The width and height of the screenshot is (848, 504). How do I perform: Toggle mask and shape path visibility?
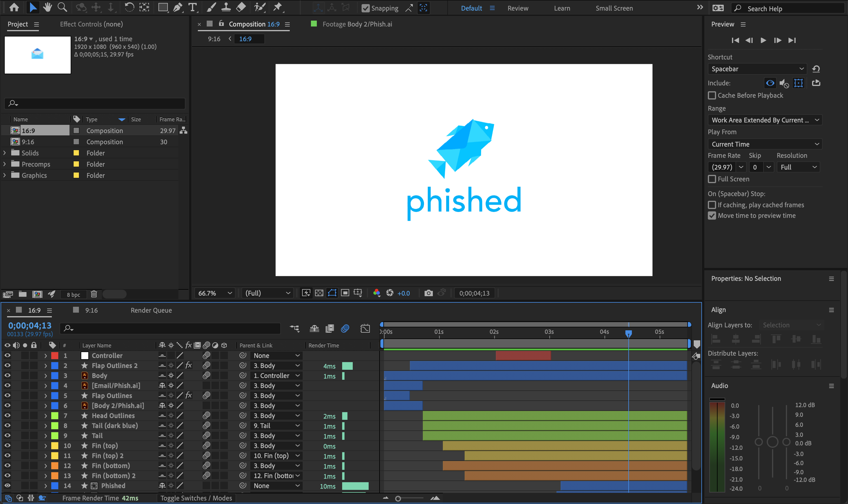[x=332, y=293]
